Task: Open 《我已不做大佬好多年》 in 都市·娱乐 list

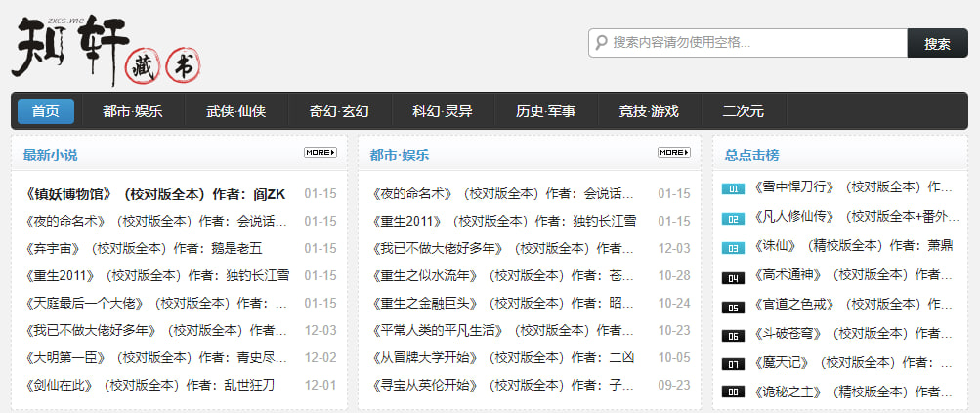Action: [502, 249]
